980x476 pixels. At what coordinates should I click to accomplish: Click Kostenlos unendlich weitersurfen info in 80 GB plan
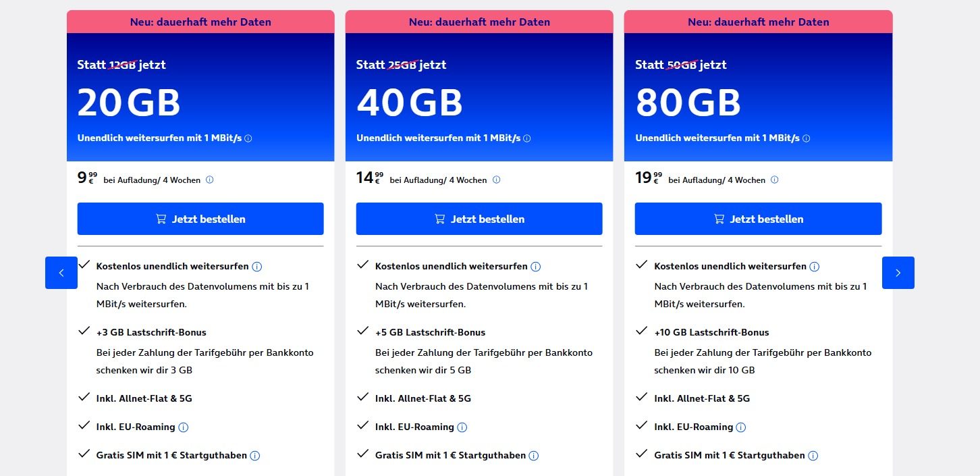[815, 267]
